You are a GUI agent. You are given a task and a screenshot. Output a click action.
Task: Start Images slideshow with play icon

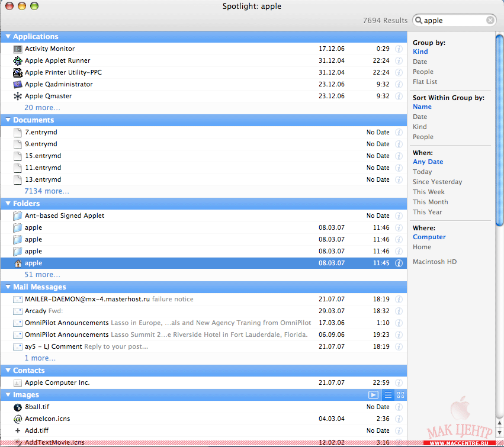point(373,395)
